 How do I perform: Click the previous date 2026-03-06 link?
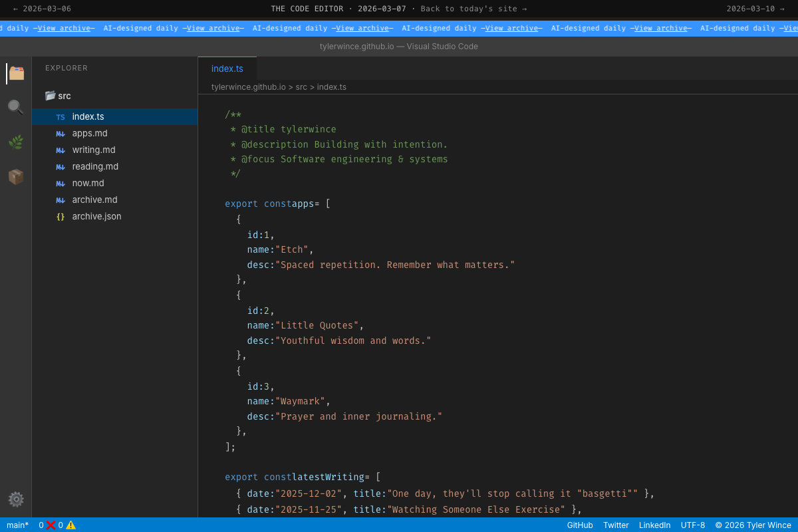pyautogui.click(x=42, y=9)
